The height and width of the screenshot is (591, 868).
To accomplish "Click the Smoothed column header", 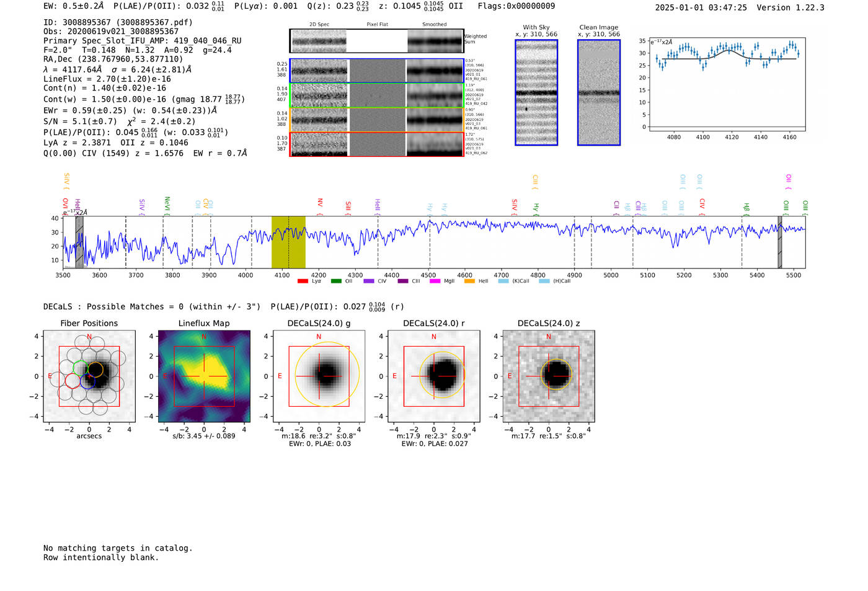I will click(x=435, y=25).
